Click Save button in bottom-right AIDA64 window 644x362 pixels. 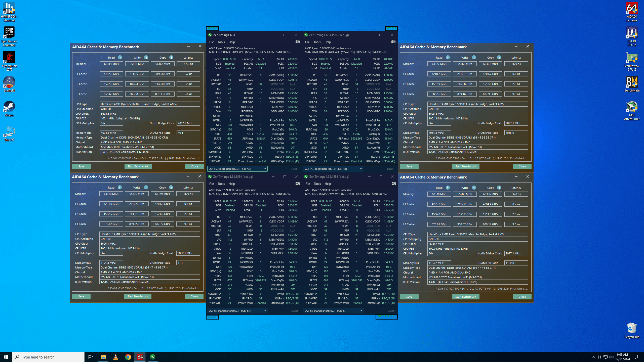(409, 297)
